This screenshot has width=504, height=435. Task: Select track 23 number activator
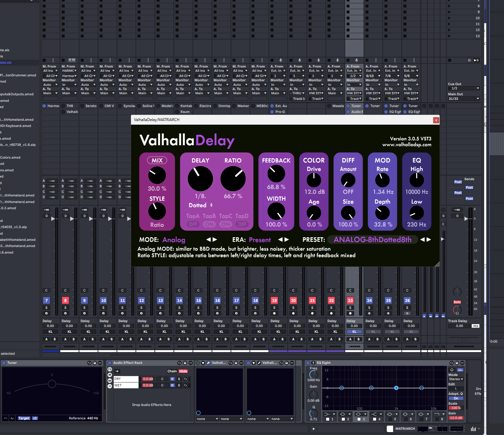350,301
